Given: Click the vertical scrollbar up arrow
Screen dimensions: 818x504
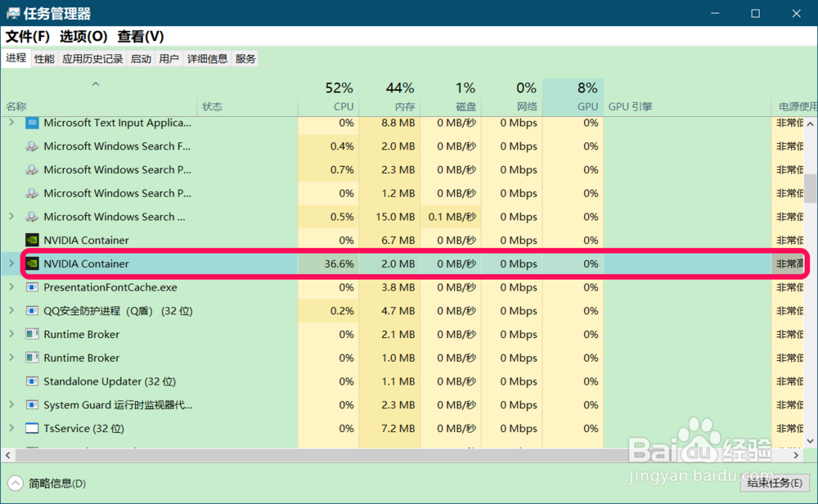Looking at the screenshot, I should (x=810, y=124).
